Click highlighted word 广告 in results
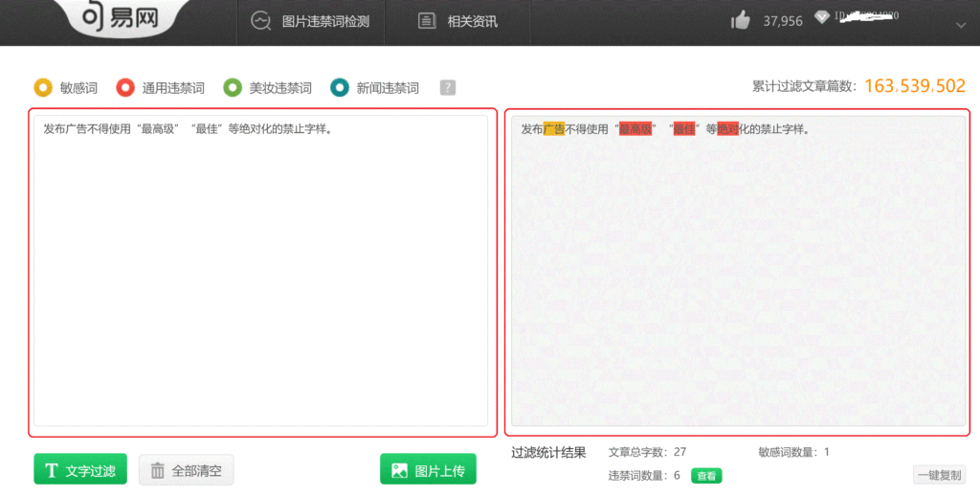The width and height of the screenshot is (980, 496). click(554, 129)
